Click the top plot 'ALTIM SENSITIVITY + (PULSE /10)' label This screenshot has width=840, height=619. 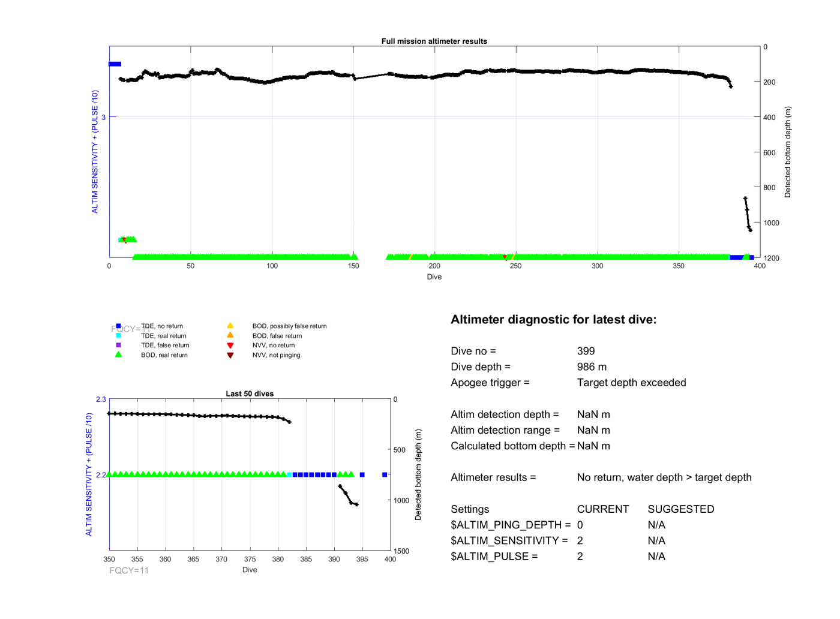coord(95,152)
